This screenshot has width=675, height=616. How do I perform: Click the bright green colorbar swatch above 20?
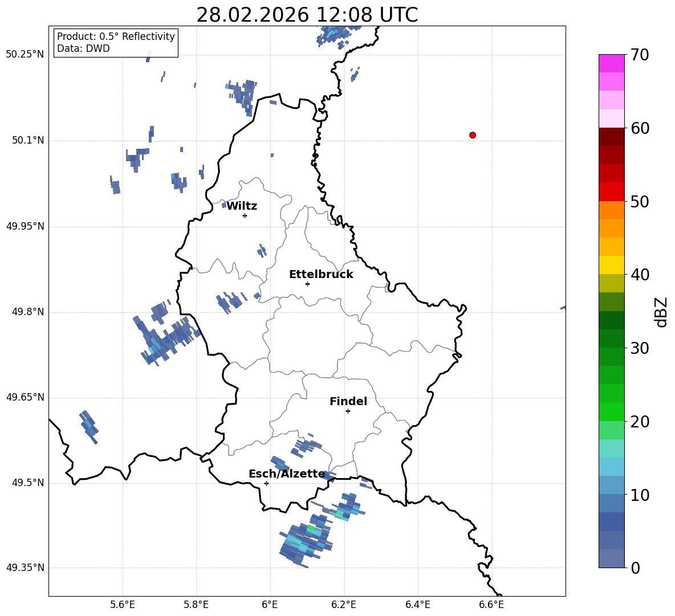tap(611, 411)
